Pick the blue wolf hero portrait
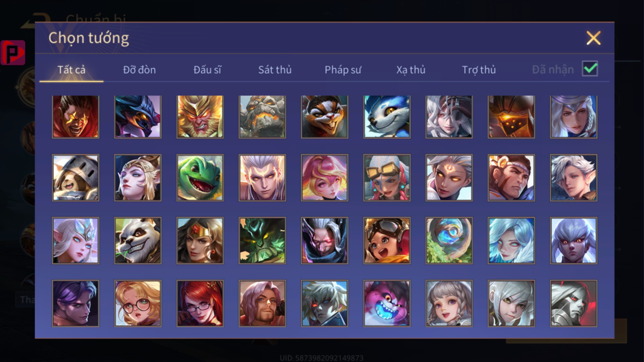This screenshot has height=362, width=644. click(387, 116)
